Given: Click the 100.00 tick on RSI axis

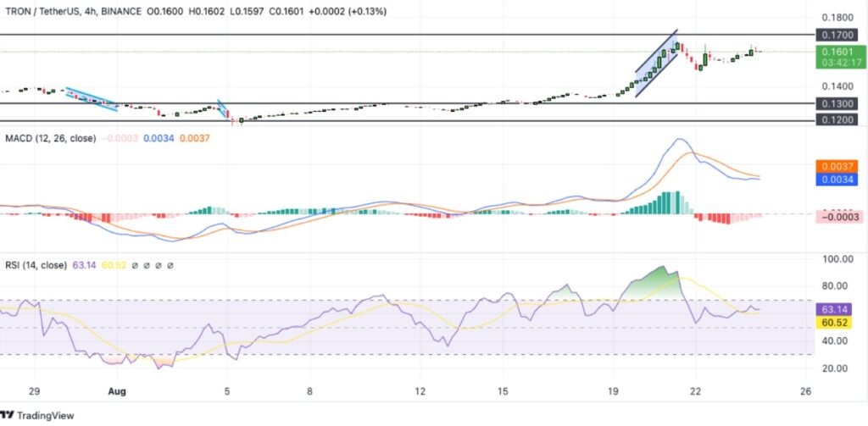Looking at the screenshot, I should point(837,259).
